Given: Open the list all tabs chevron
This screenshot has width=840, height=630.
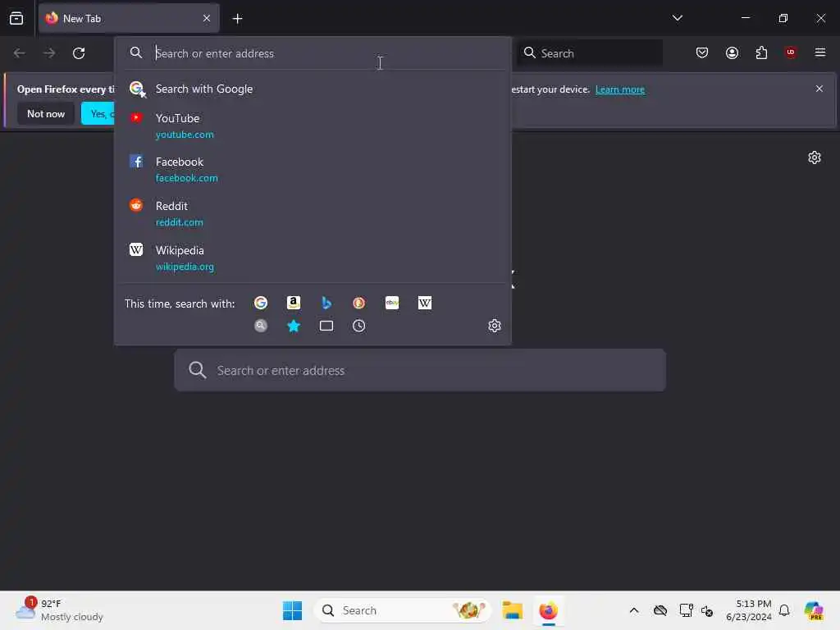Looking at the screenshot, I should 677,18.
